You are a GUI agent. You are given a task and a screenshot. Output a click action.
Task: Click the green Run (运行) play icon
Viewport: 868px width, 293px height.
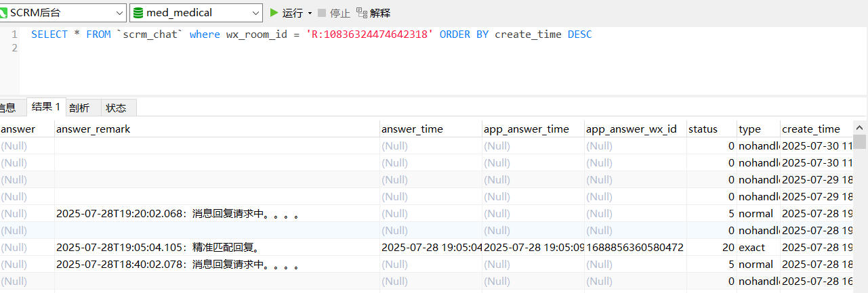[x=274, y=12]
